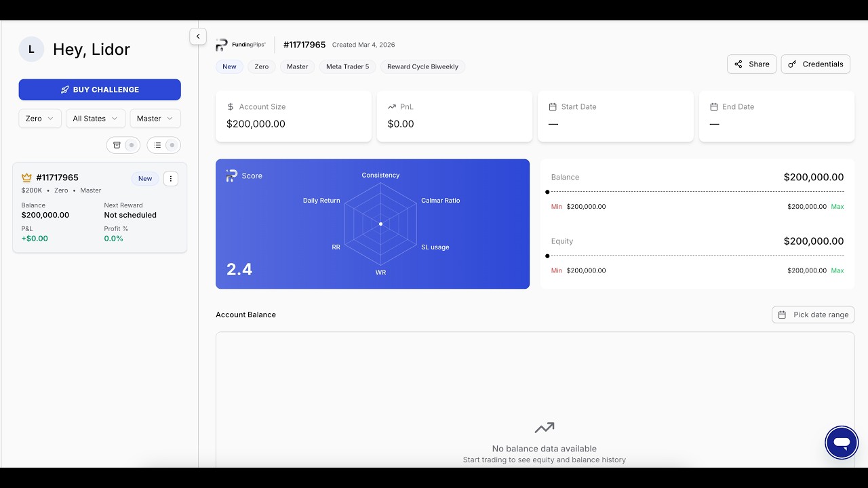Click the trend icon beside PnL
The height and width of the screenshot is (488, 868).
(x=392, y=107)
